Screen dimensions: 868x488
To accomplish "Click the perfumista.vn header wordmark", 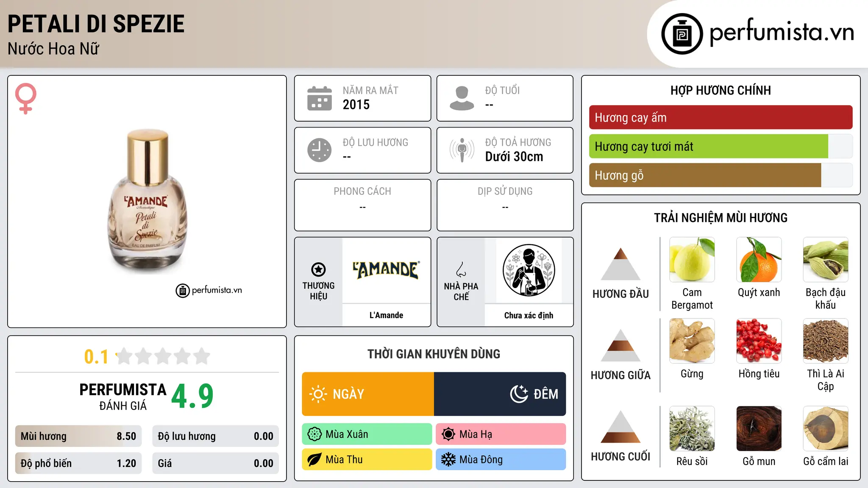I will (782, 32).
